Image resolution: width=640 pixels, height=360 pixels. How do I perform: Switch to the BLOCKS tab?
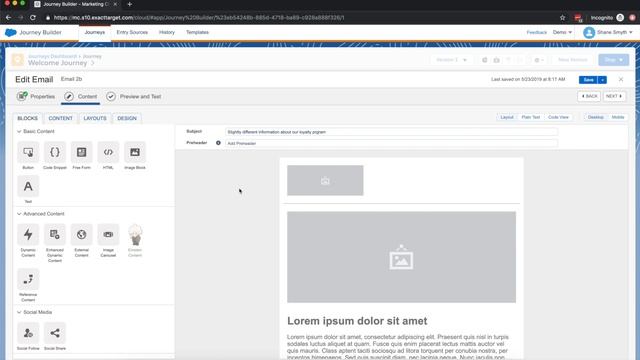click(x=27, y=118)
